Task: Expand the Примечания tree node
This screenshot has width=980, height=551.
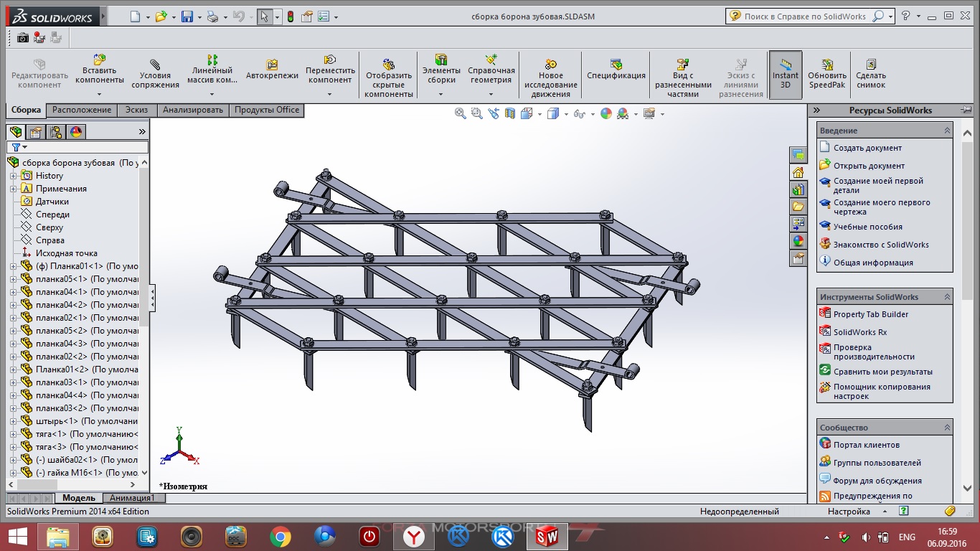Action: pos(13,189)
